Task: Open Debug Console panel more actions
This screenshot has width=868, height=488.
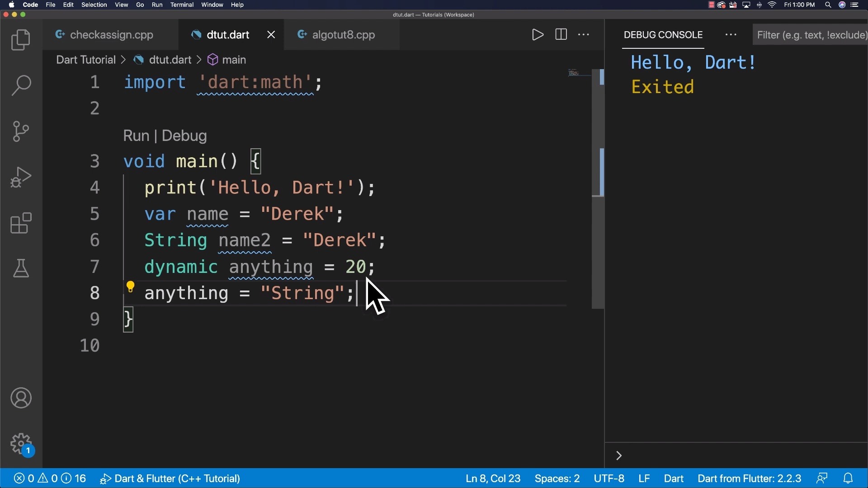Action: coord(731,35)
